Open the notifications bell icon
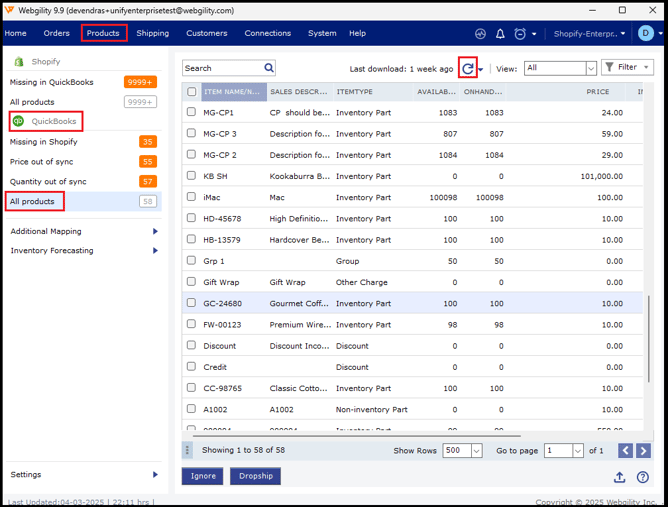This screenshot has width=668, height=507. click(500, 33)
